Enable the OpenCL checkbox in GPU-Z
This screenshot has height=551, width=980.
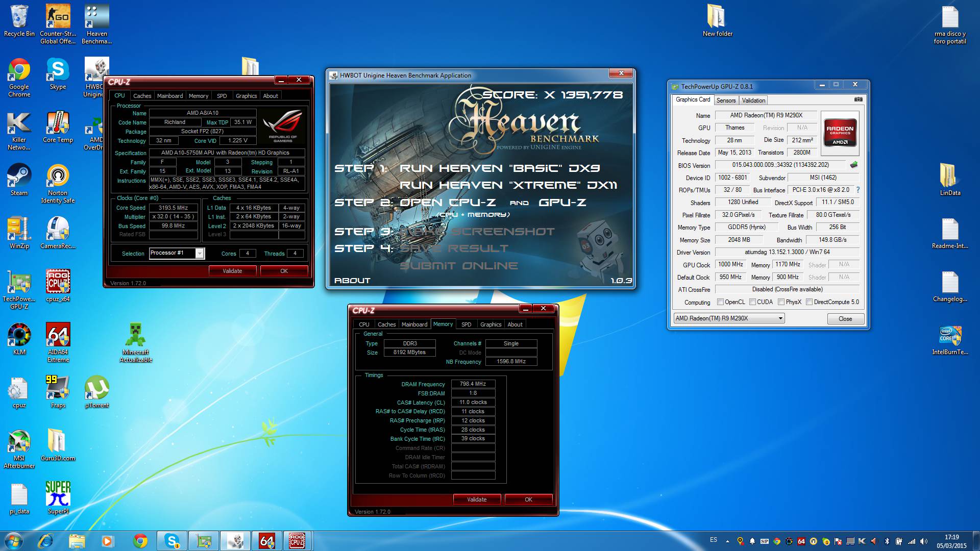point(720,302)
